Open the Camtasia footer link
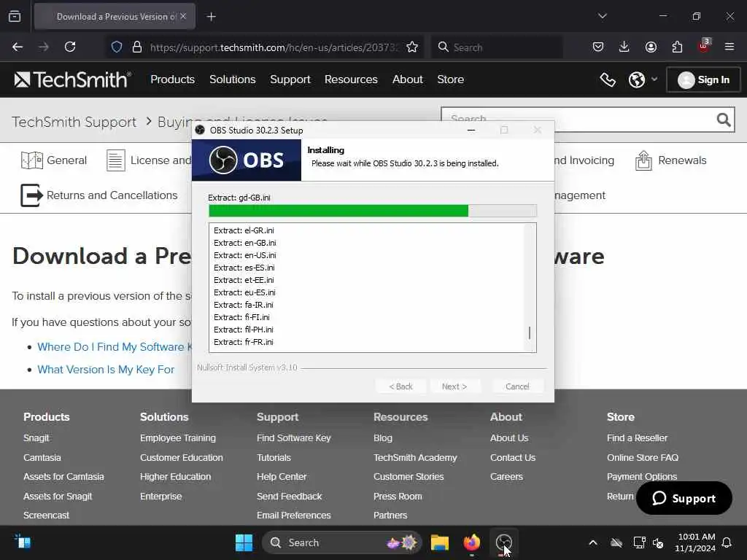747x560 pixels. (42, 458)
